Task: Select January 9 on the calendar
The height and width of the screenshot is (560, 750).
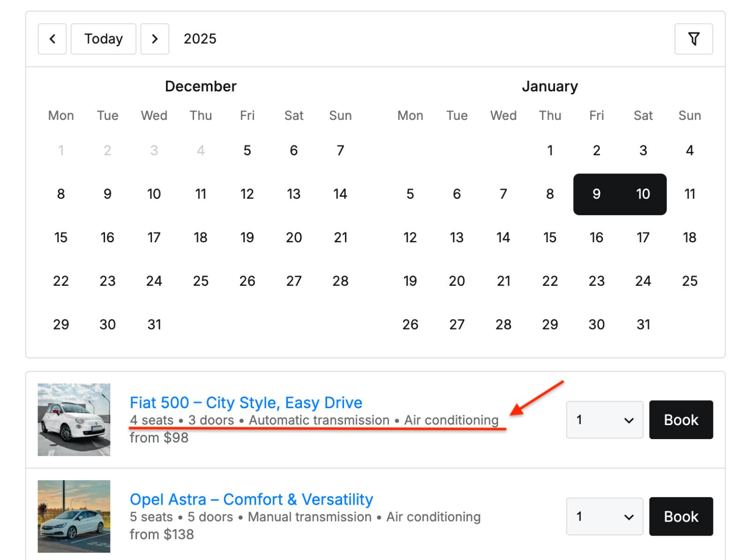Action: (x=596, y=194)
